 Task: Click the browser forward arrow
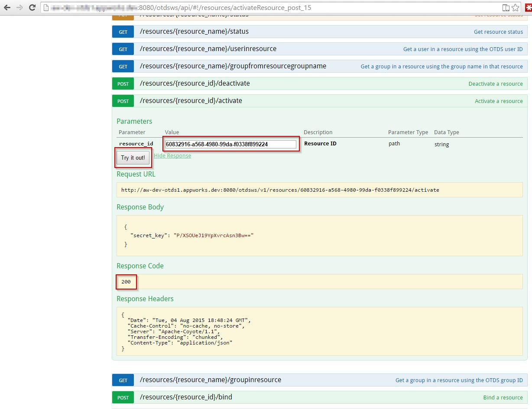tap(19, 7)
